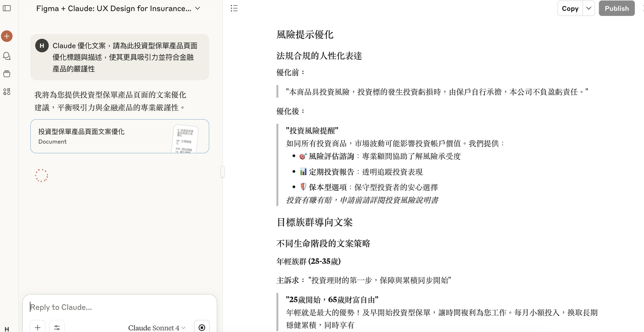This screenshot has width=644, height=332.
Task: Click the 定期投資報告 bullet item
Action: (x=361, y=172)
